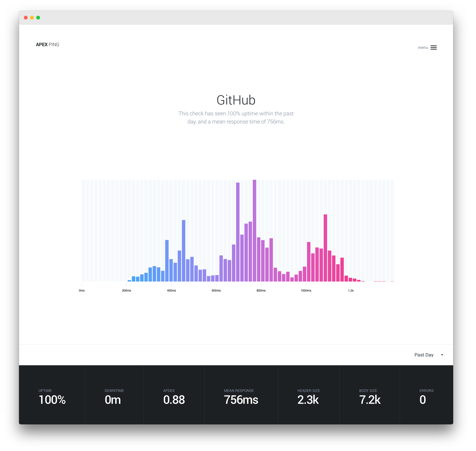Click the APEX PING logo

(x=48, y=45)
